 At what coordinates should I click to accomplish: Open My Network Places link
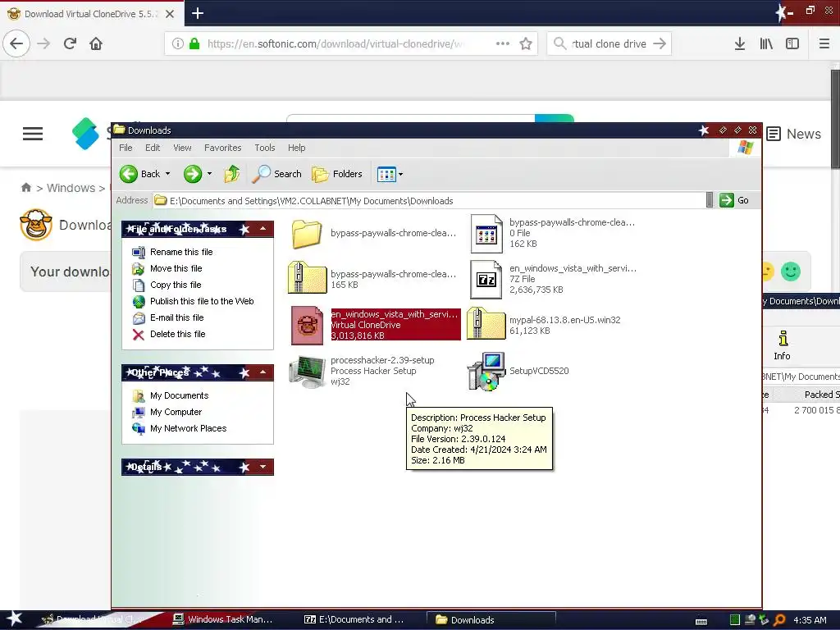point(188,428)
